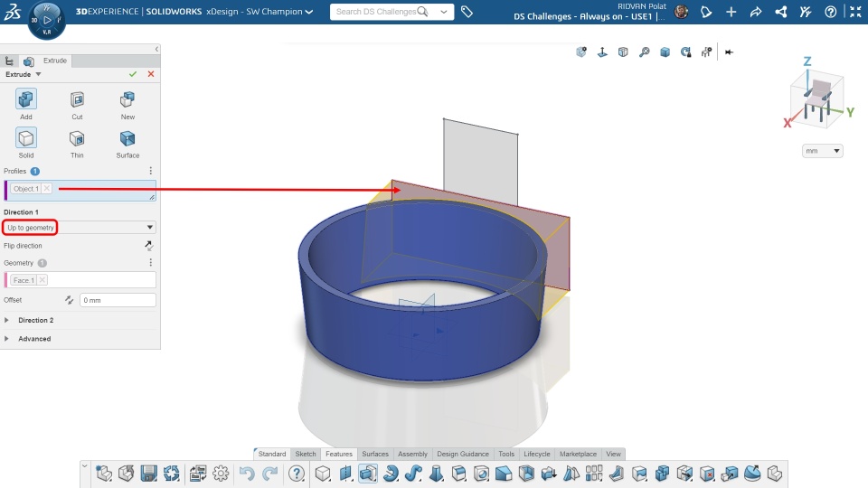Click the plus add icon in top bar
Viewport: 868px width, 488px height.
tap(731, 12)
